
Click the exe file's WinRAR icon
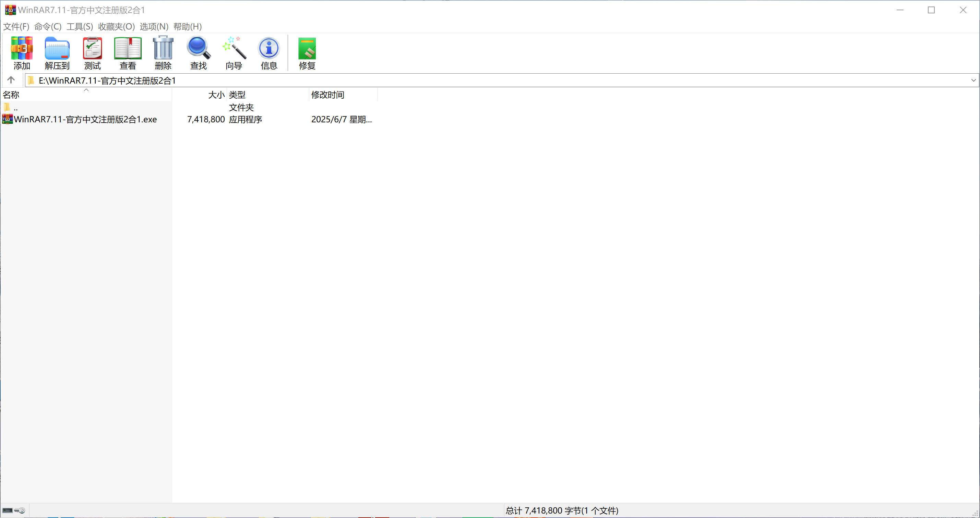point(7,119)
